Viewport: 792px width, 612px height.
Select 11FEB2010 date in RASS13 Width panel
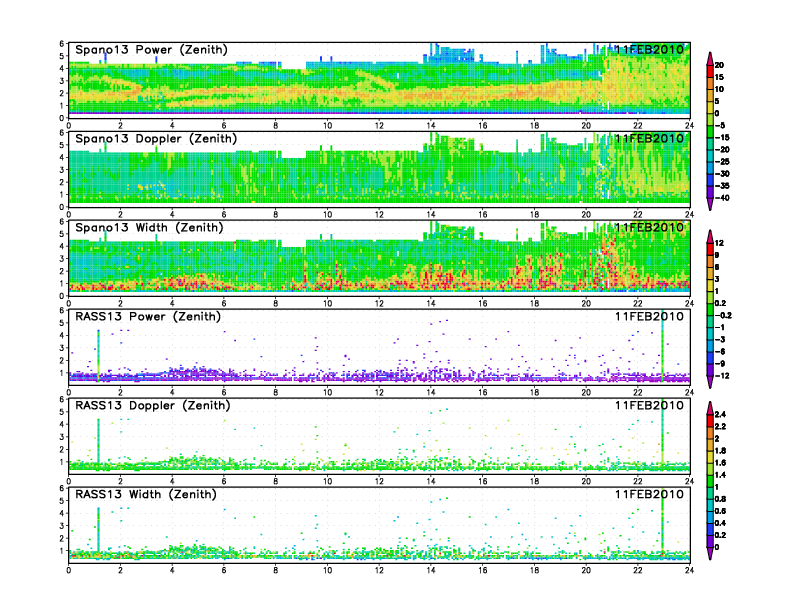[x=649, y=494]
